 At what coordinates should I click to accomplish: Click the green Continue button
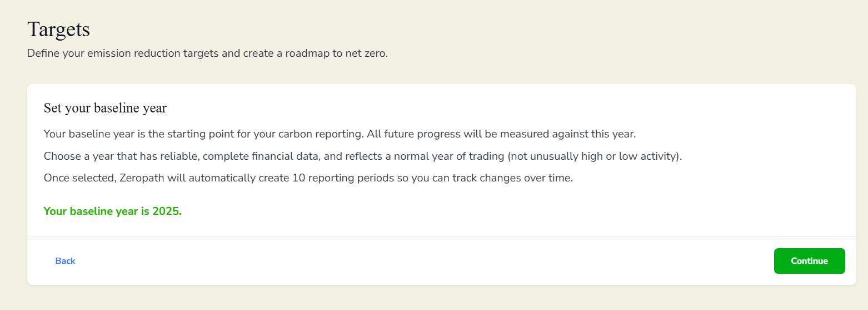(x=809, y=261)
